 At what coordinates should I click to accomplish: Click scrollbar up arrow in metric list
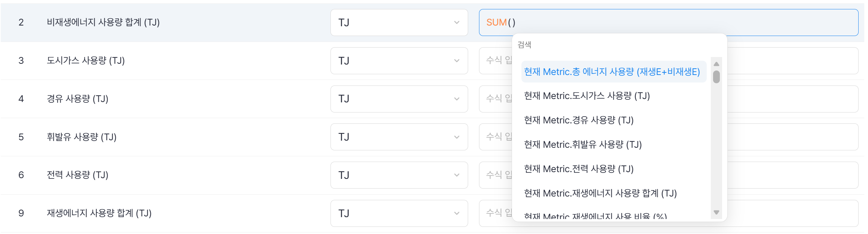pyautogui.click(x=716, y=64)
